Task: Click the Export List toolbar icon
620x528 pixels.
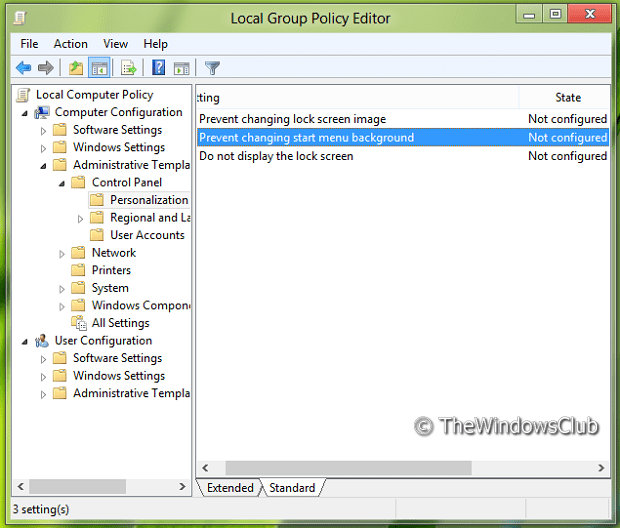Action: 129,68
